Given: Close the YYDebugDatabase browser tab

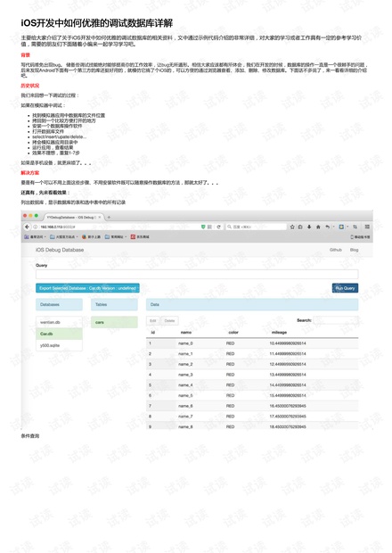Looking at the screenshot, I should (x=100, y=218).
